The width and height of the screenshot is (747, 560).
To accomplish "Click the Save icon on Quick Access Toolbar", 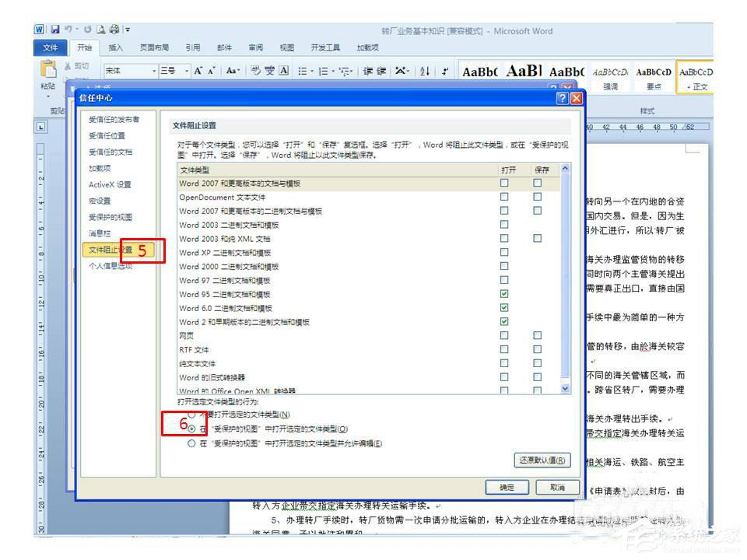I will click(56, 30).
